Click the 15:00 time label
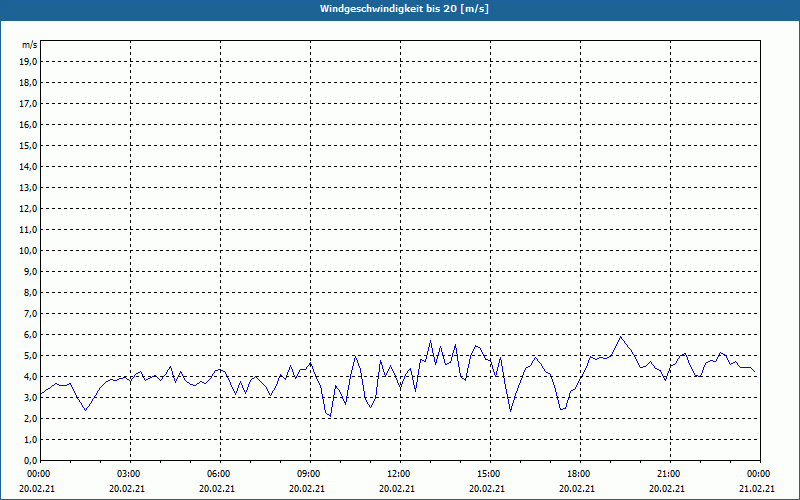800x500 pixels. pos(490,473)
